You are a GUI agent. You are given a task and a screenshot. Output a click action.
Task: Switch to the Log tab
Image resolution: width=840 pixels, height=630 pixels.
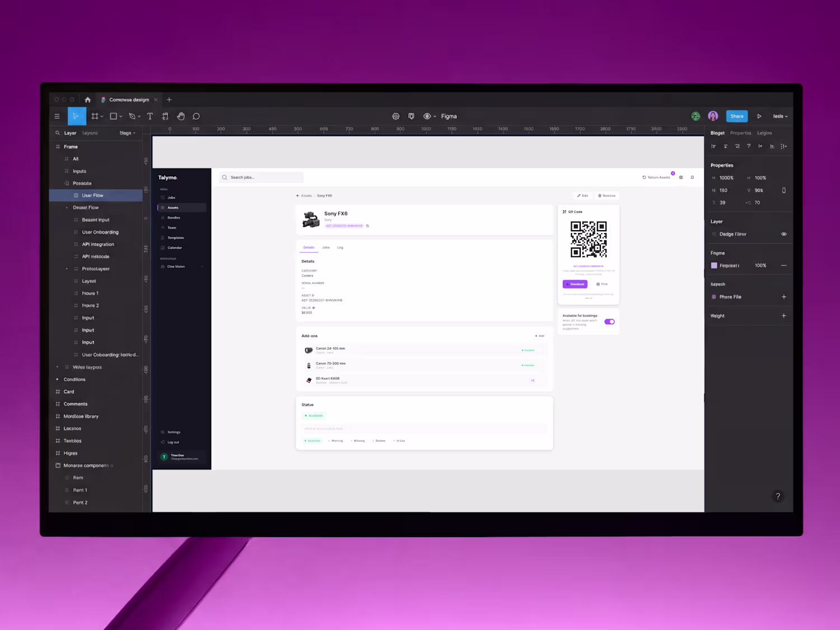tap(340, 248)
